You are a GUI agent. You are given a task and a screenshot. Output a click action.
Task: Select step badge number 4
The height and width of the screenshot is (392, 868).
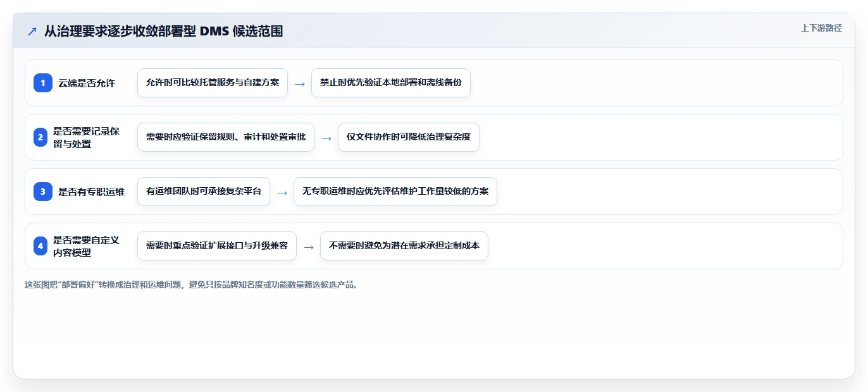click(40, 246)
